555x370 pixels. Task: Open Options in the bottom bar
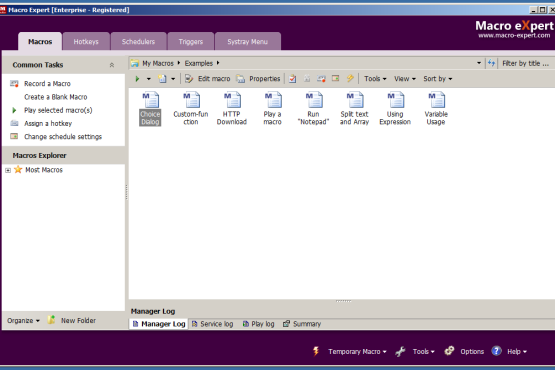(472, 352)
